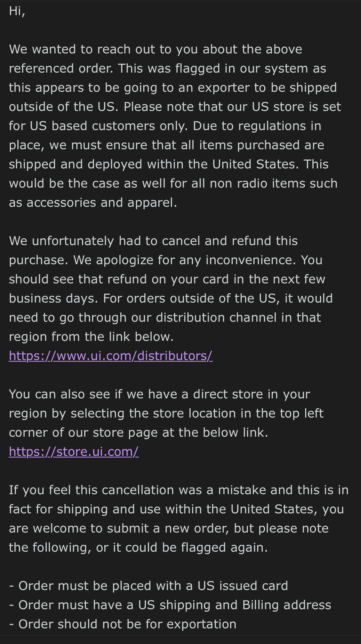Open the store.ui.com link

pyautogui.click(x=74, y=452)
